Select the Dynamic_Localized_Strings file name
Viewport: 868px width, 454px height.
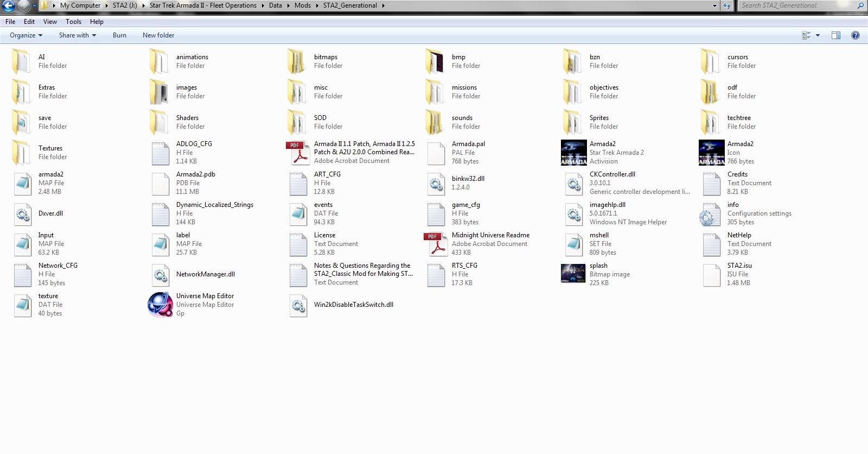215,205
